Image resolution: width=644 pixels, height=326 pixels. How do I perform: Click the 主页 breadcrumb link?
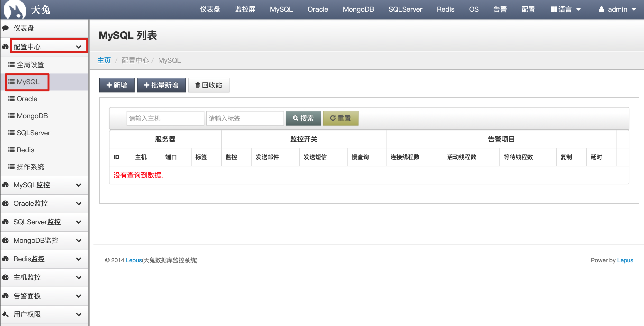[104, 60]
